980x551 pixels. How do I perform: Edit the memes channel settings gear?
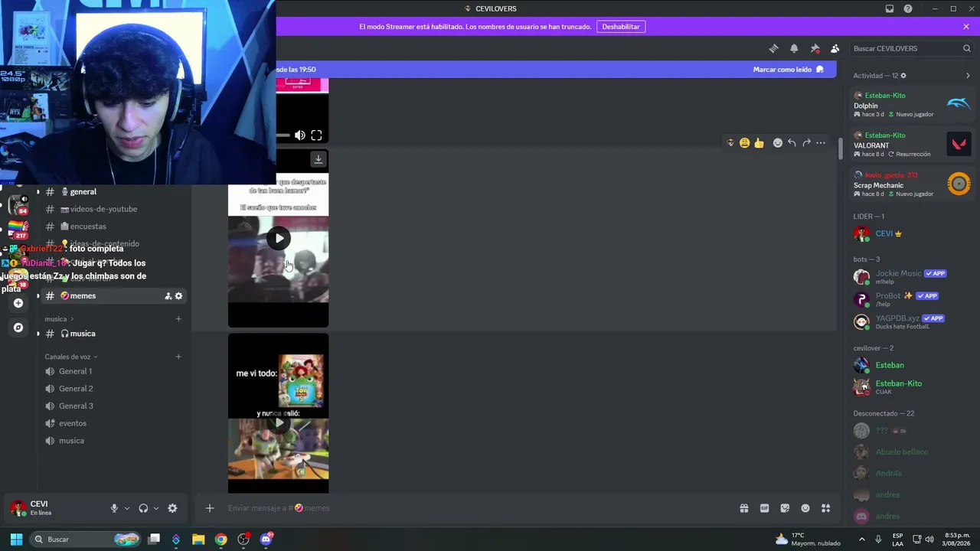coord(179,296)
